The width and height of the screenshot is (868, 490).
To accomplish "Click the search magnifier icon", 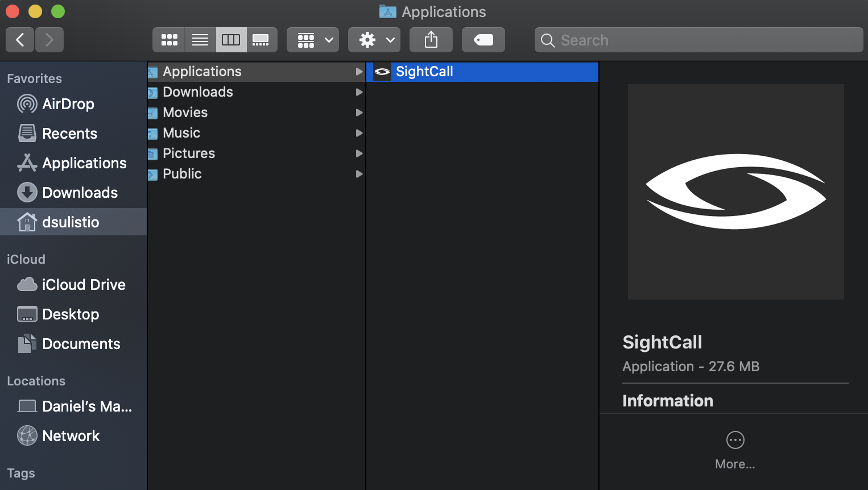I will point(548,40).
